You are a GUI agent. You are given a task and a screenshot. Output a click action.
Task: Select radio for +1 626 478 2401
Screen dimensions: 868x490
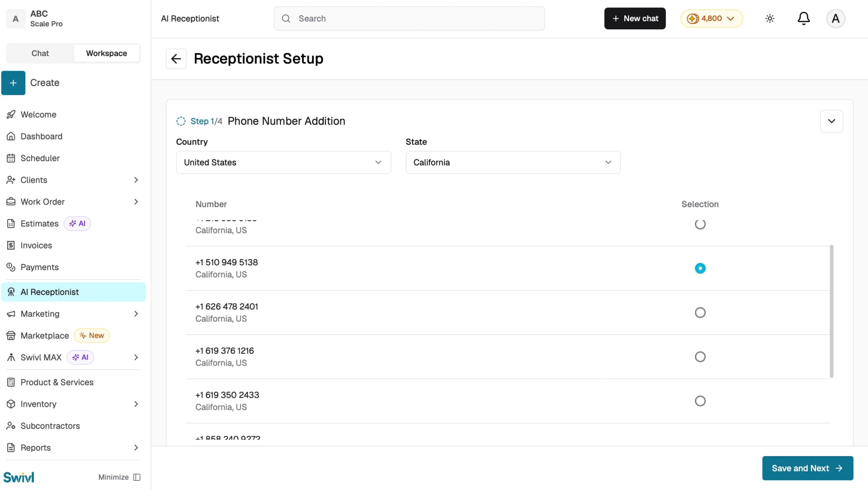pos(700,313)
